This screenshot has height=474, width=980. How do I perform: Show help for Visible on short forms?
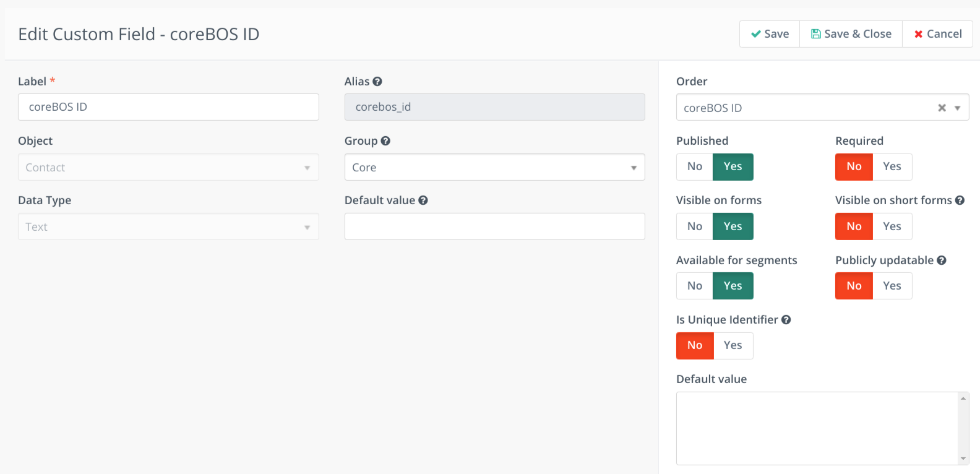click(x=960, y=200)
